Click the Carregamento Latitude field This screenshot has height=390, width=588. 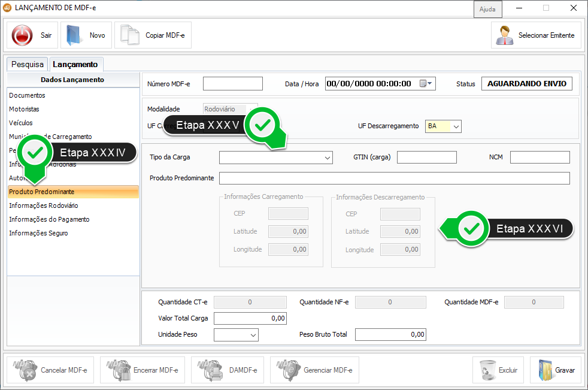(288, 232)
